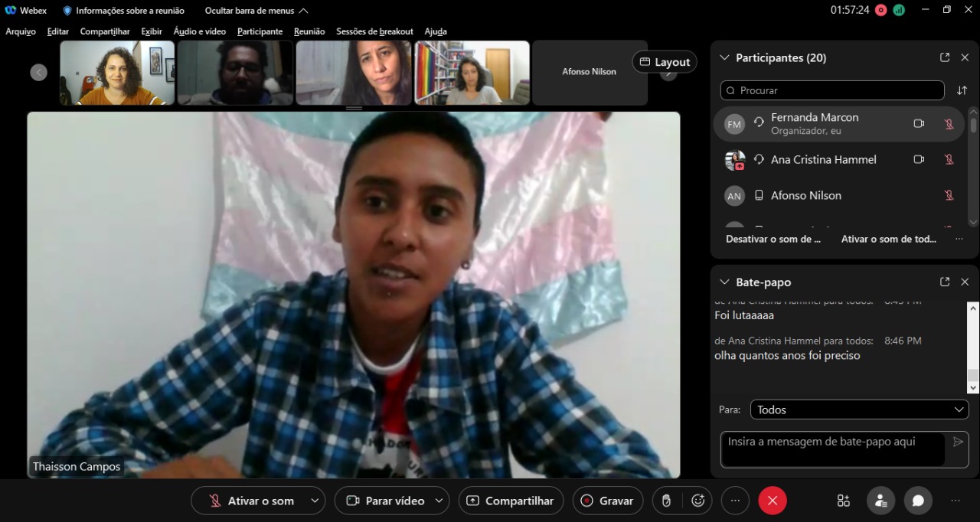This screenshot has height=522, width=980.
Task: Toggle Fernanda Marcon's muted microphone icon
Action: 949,124
